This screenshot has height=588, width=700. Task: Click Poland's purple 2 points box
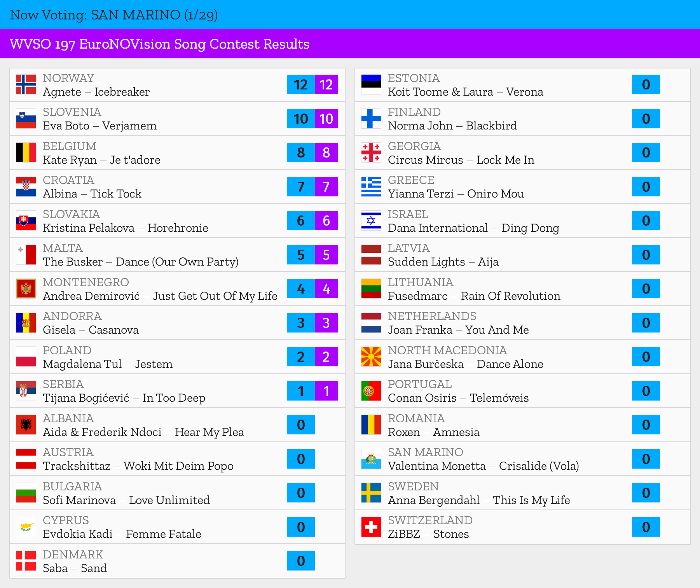click(326, 357)
